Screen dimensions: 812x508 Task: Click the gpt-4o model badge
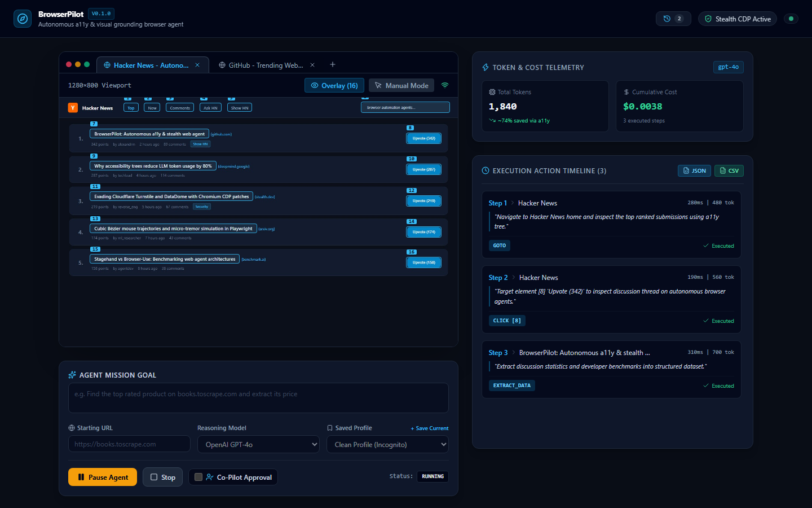coord(729,67)
